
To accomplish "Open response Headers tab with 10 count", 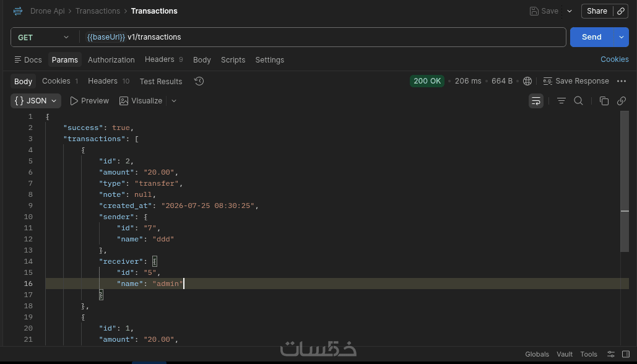I will point(108,81).
